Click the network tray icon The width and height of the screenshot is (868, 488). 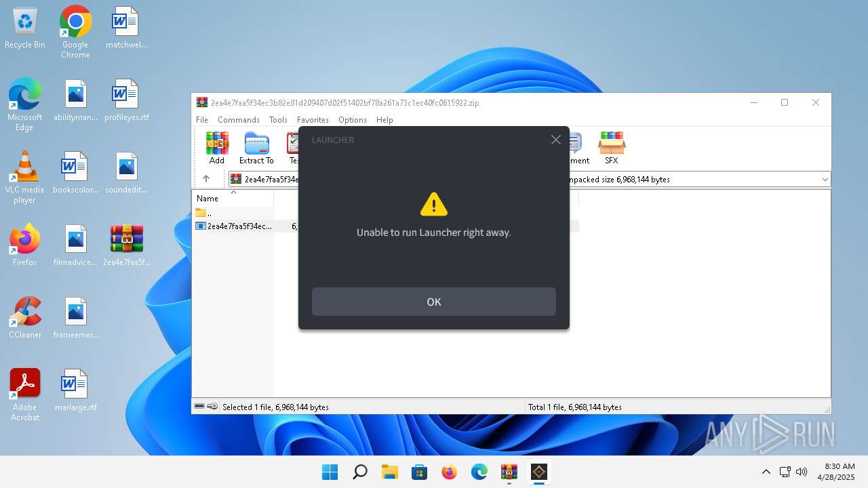click(x=785, y=472)
